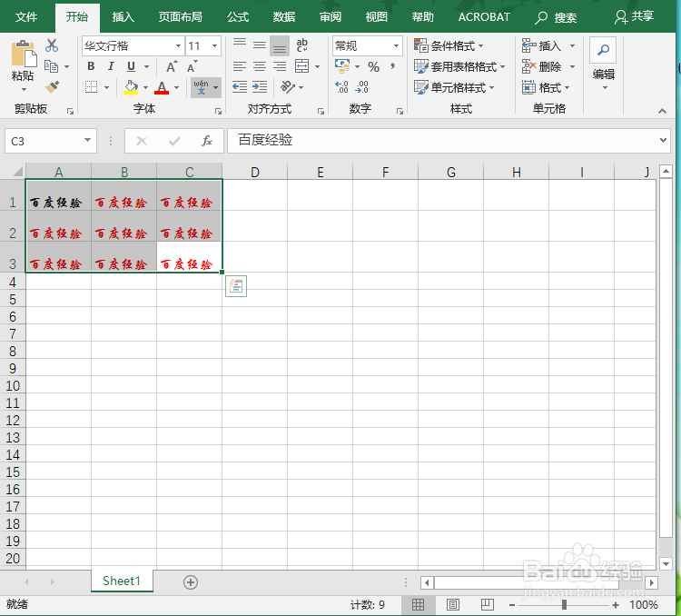Click the 删除 delete cells button

tap(542, 66)
